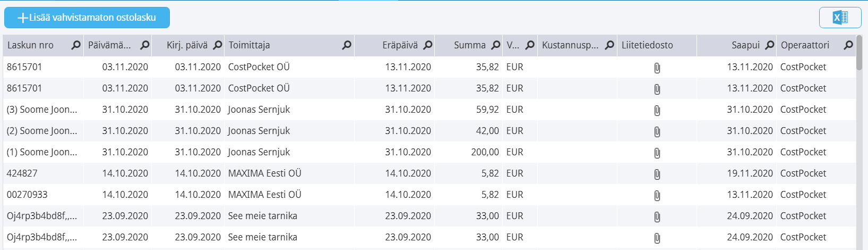Sort by Eräpäivä column header

[x=400, y=45]
